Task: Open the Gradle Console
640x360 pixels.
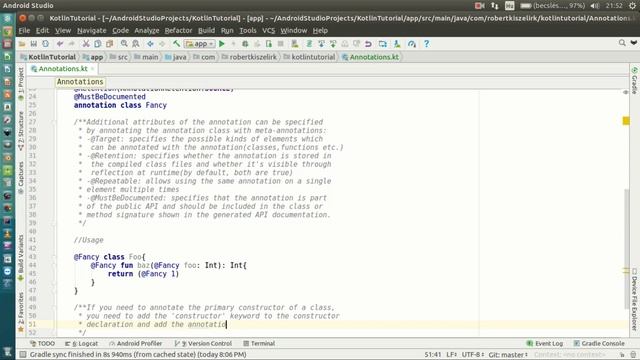Action: point(599,343)
